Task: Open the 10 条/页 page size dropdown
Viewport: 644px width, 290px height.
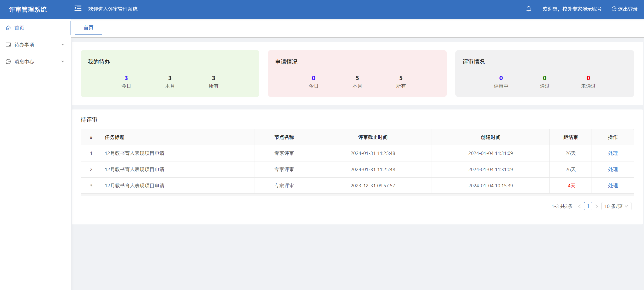Action: click(x=616, y=206)
